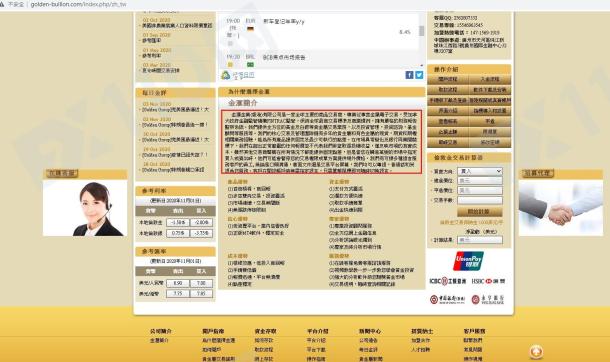The width and height of the screenshot is (610, 362).
Task: Click the calendar widget scroll-down arrow
Action: [x=422, y=66]
